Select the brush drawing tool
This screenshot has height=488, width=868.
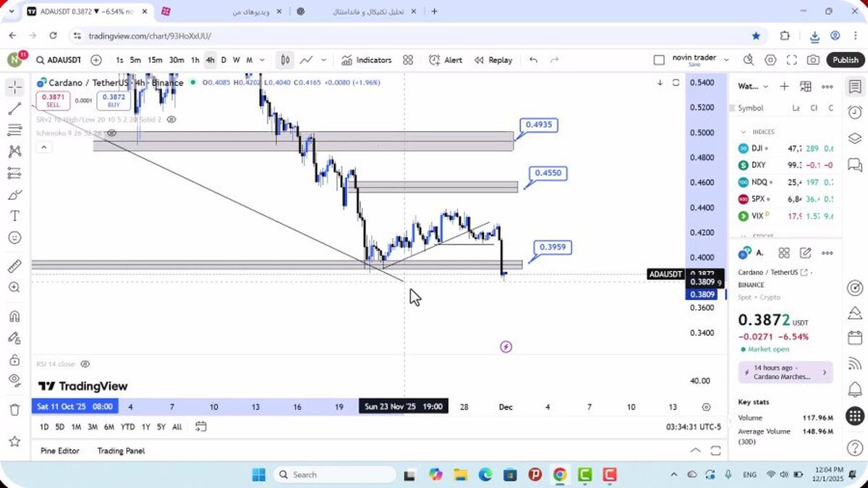point(14,195)
